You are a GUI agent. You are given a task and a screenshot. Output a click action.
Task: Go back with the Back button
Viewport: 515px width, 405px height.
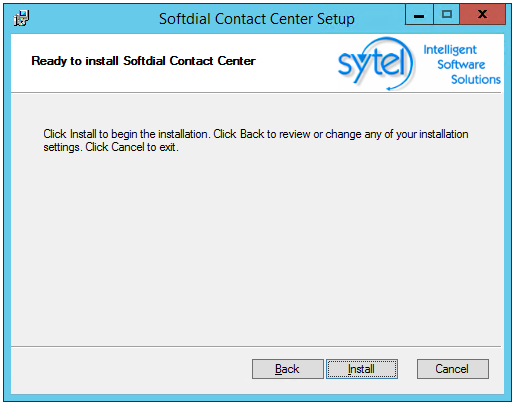[288, 369]
